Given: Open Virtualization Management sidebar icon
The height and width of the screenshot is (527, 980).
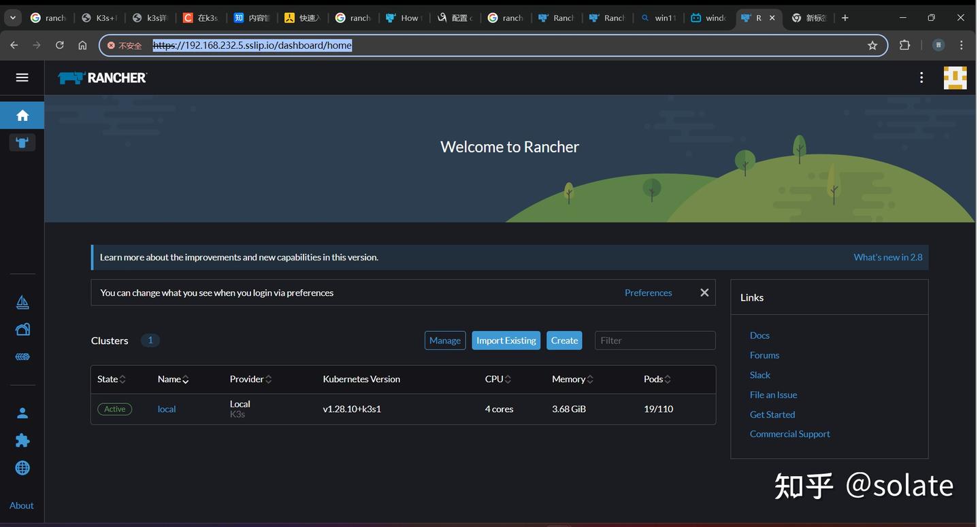Looking at the screenshot, I should pos(22,357).
